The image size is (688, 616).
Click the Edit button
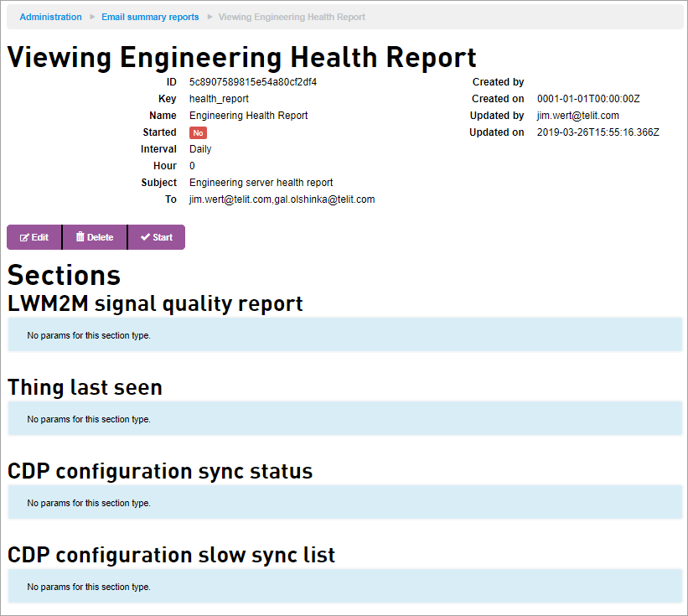pos(34,237)
